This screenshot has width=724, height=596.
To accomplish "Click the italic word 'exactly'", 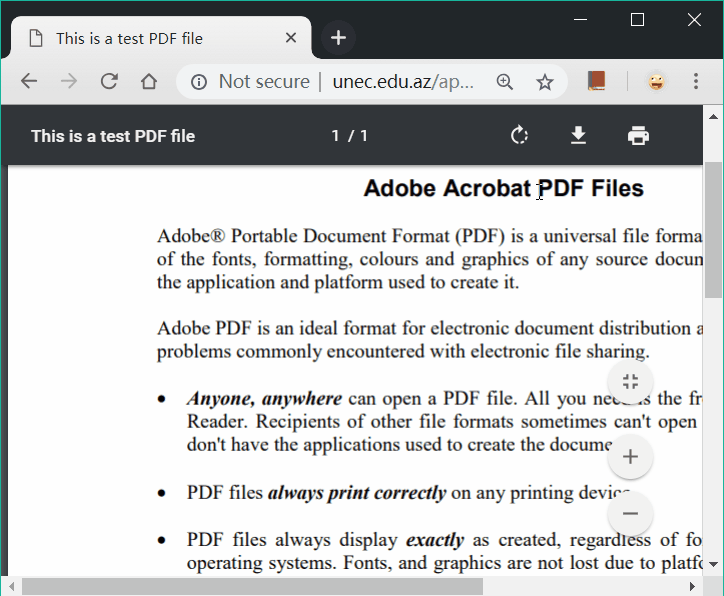I will pyautogui.click(x=435, y=540).
